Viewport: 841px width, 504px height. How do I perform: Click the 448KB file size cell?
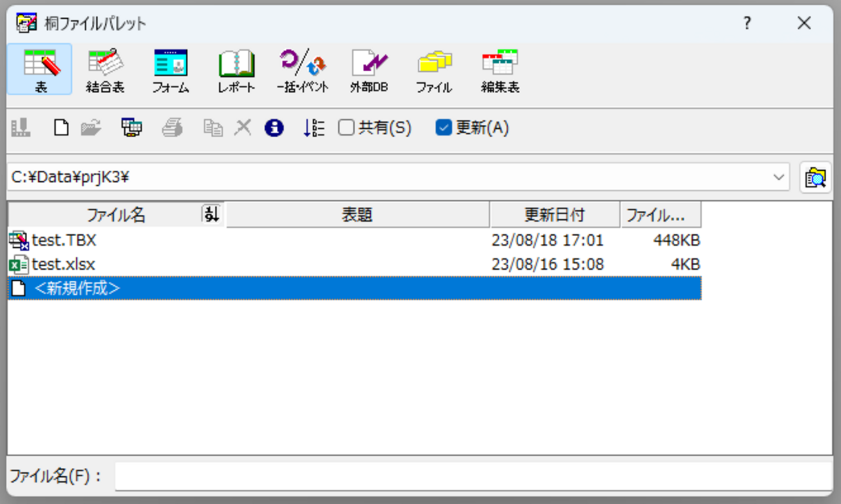[677, 241]
